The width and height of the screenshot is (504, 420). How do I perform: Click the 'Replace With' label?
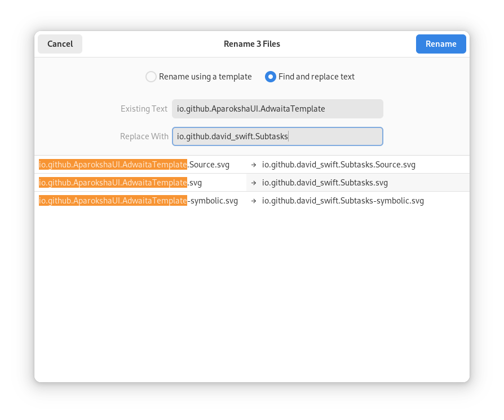pos(144,136)
